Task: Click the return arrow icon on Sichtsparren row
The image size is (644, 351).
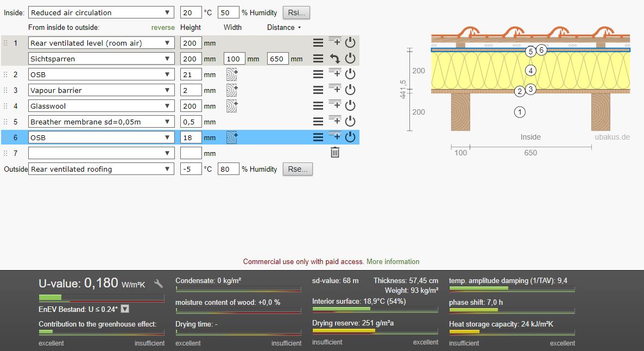Action: point(334,59)
